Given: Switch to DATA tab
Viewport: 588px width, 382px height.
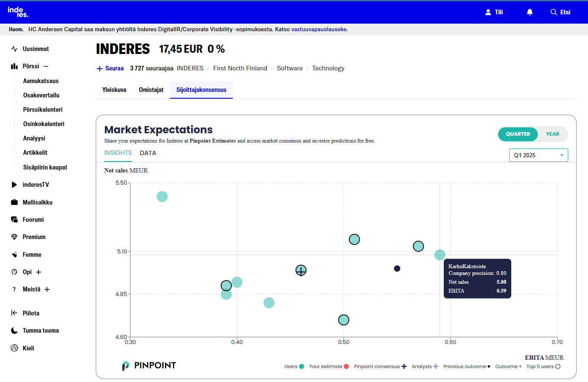Looking at the screenshot, I should click(148, 153).
